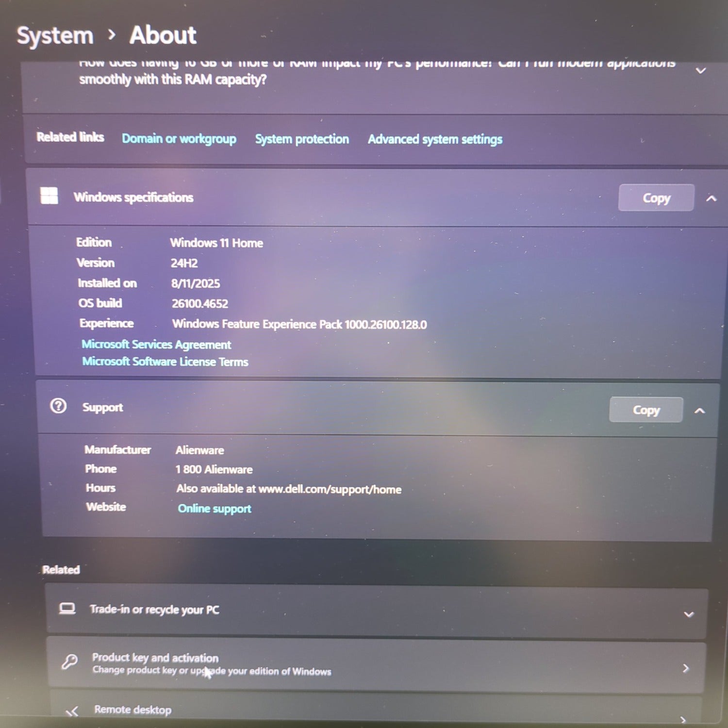Click the key icon for Product key and activation
728x728 pixels.
click(69, 662)
